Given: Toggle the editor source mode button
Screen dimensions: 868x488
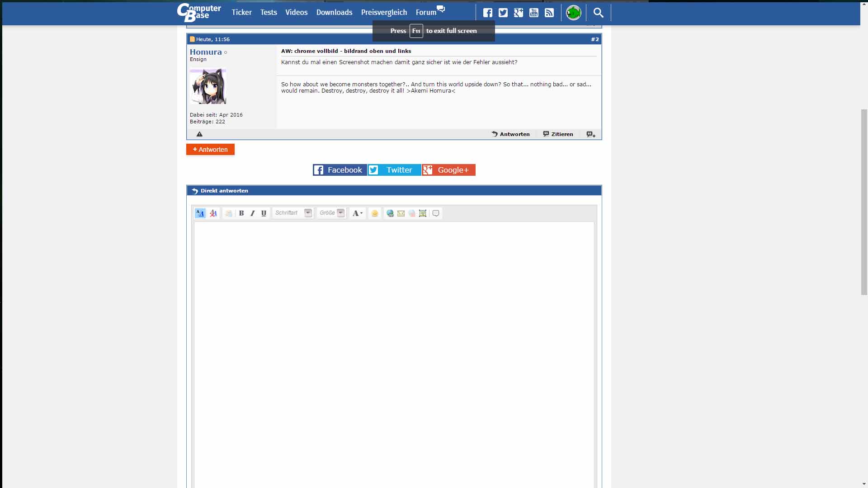Looking at the screenshot, I should tap(200, 213).
